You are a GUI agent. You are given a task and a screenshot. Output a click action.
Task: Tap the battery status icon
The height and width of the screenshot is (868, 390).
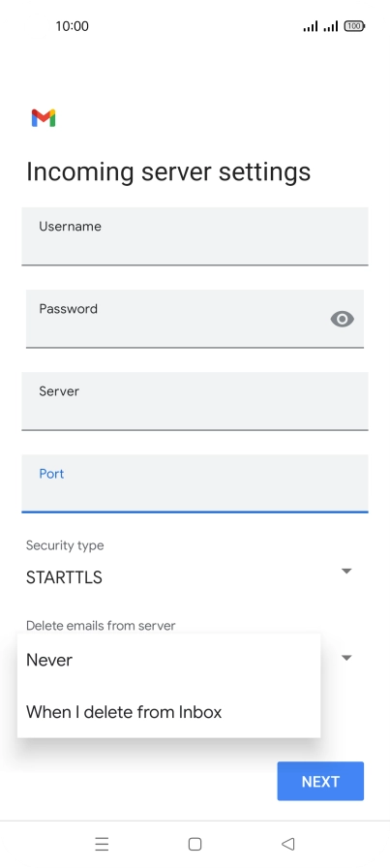354,26
